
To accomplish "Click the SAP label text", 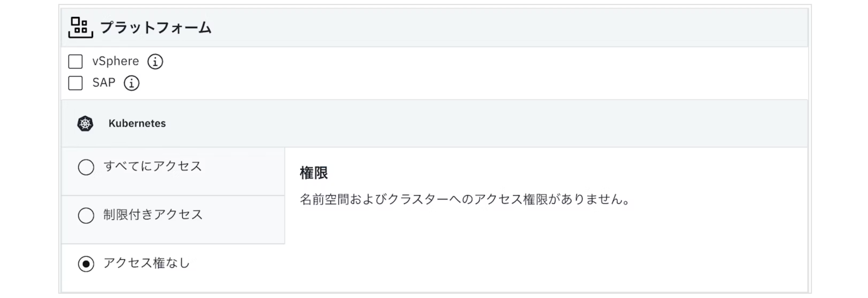I will (x=104, y=83).
